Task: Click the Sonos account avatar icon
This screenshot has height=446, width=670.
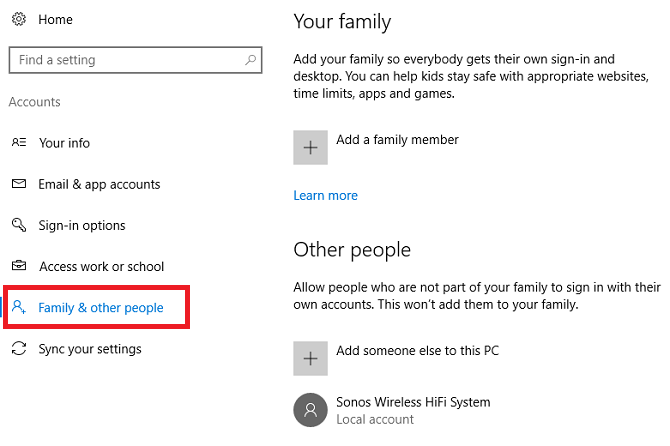Action: point(310,410)
